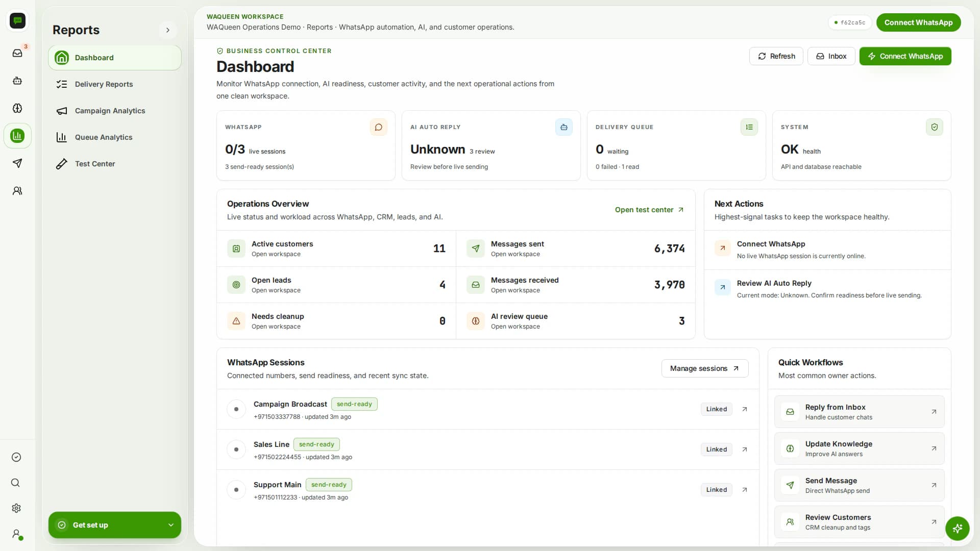This screenshot has height=551, width=980.
Task: Click the Open leads target icon
Action: [x=236, y=285]
